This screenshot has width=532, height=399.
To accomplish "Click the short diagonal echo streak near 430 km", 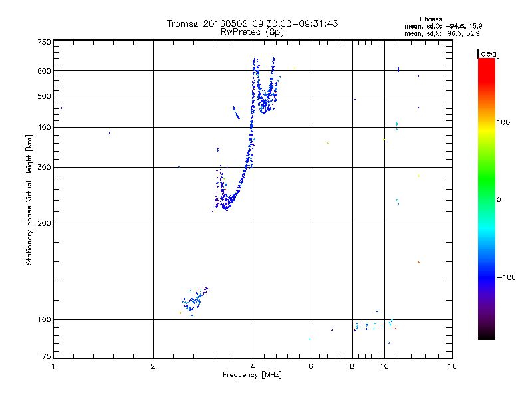I will 237,113.
